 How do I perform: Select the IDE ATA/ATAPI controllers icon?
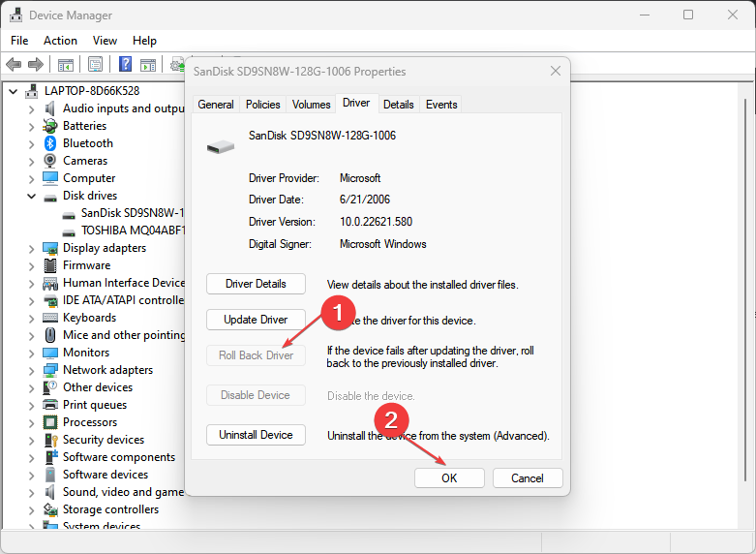[50, 300]
